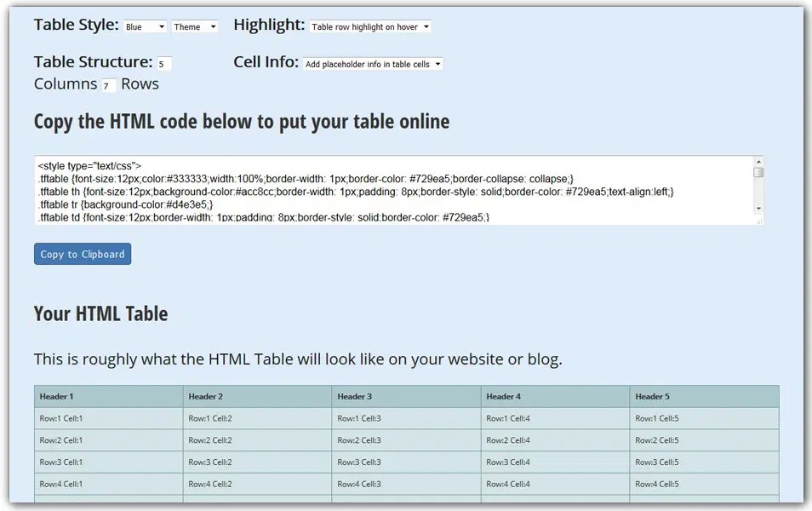Click the Header 3 cell in the preview
This screenshot has height=511, width=812.
click(x=404, y=396)
